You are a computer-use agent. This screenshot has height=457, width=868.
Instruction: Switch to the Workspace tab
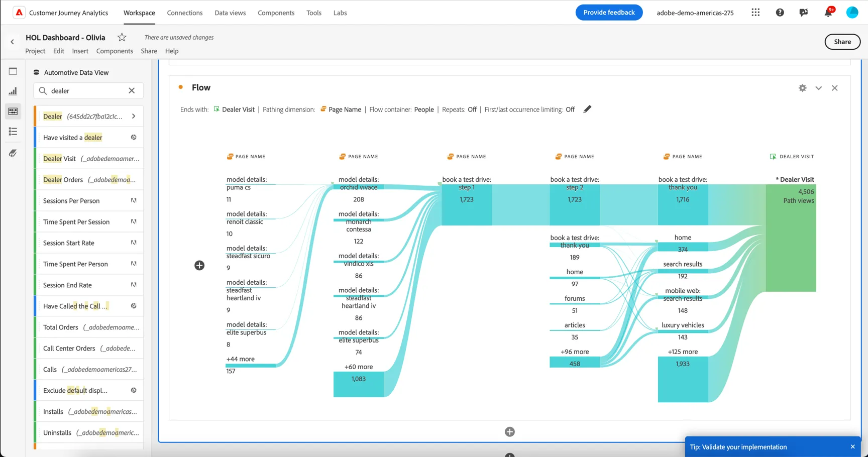coord(139,13)
